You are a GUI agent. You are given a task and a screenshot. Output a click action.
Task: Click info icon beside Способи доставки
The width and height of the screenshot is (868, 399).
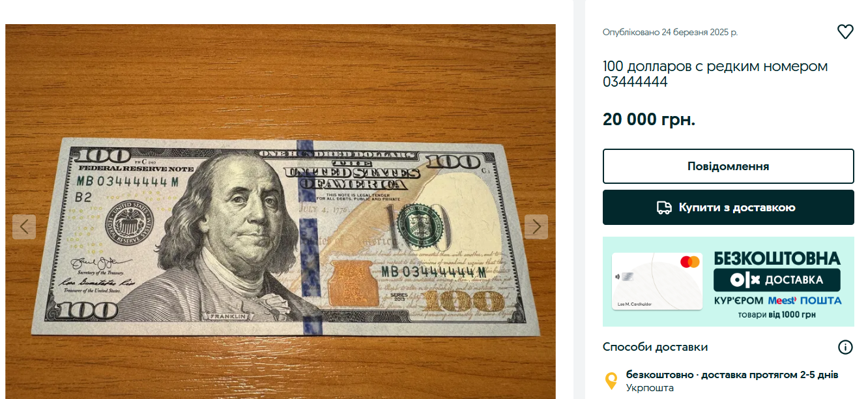click(x=845, y=347)
